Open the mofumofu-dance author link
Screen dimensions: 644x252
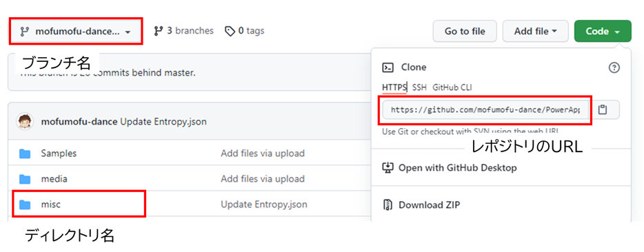(x=80, y=122)
